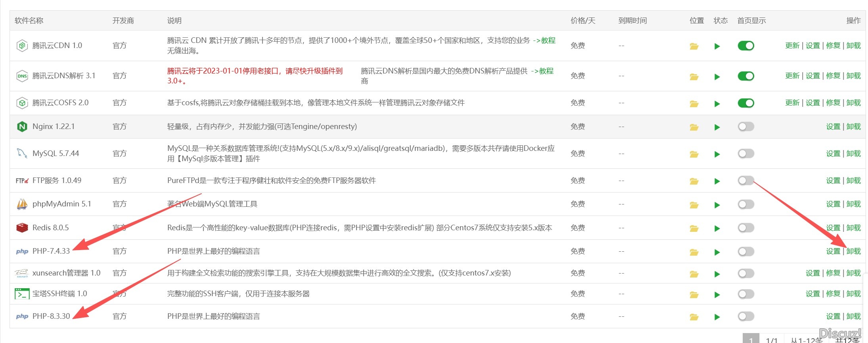Click the Nginx running status play icon
This screenshot has height=343, width=868.
pyautogui.click(x=717, y=127)
